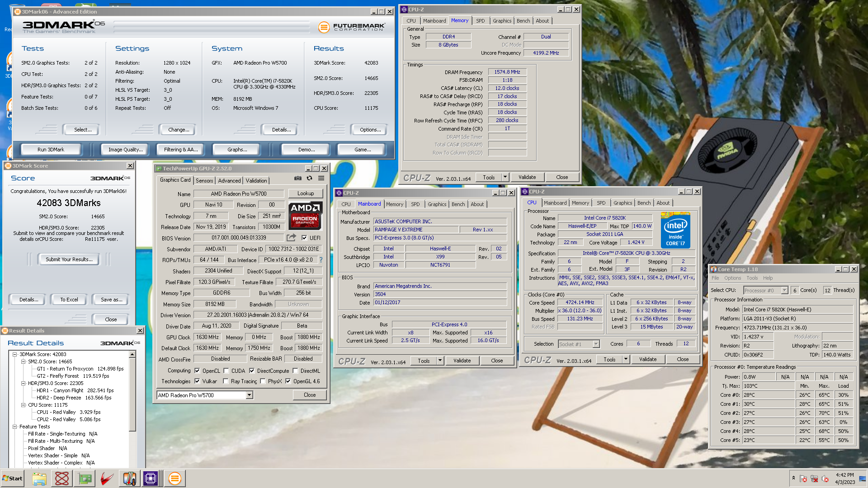
Task: Click the Core Temp title bar icon
Action: [x=714, y=269]
